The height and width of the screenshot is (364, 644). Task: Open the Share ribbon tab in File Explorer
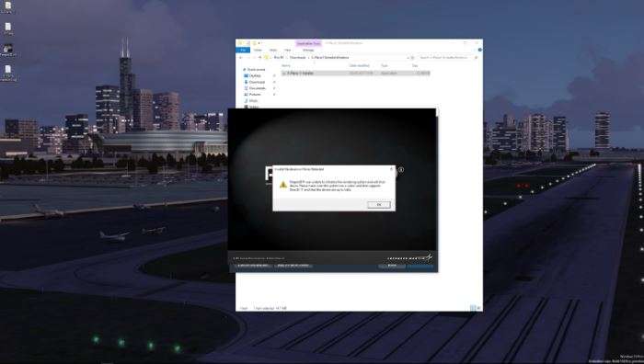pos(273,50)
